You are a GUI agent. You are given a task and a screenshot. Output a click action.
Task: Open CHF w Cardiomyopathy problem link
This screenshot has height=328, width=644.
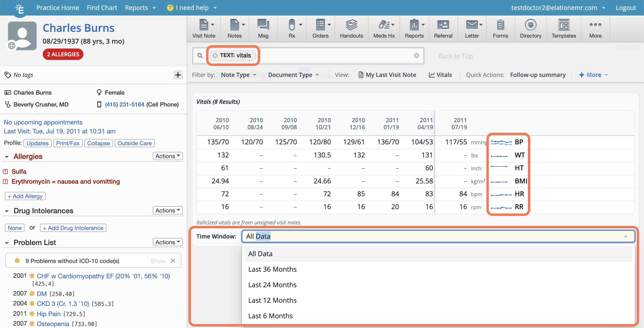(x=103, y=276)
